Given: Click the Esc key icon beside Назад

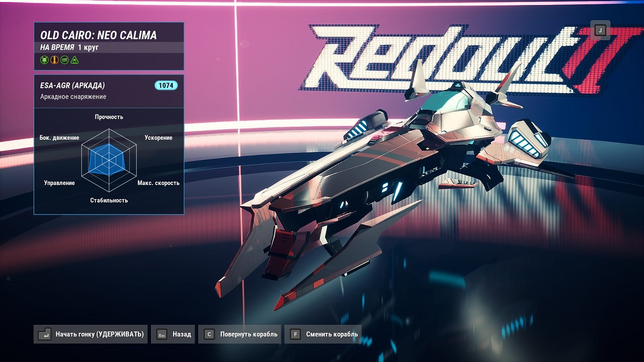Looking at the screenshot, I should 163,334.
